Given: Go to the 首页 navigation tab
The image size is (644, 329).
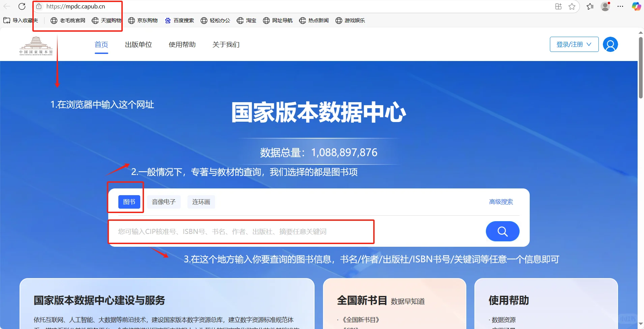Looking at the screenshot, I should [x=101, y=44].
